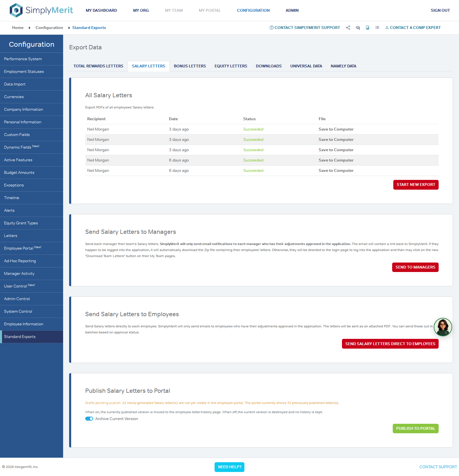Click START NEW EXPORT button
Image resolution: width=459 pixels, height=476 pixels.
click(x=416, y=184)
